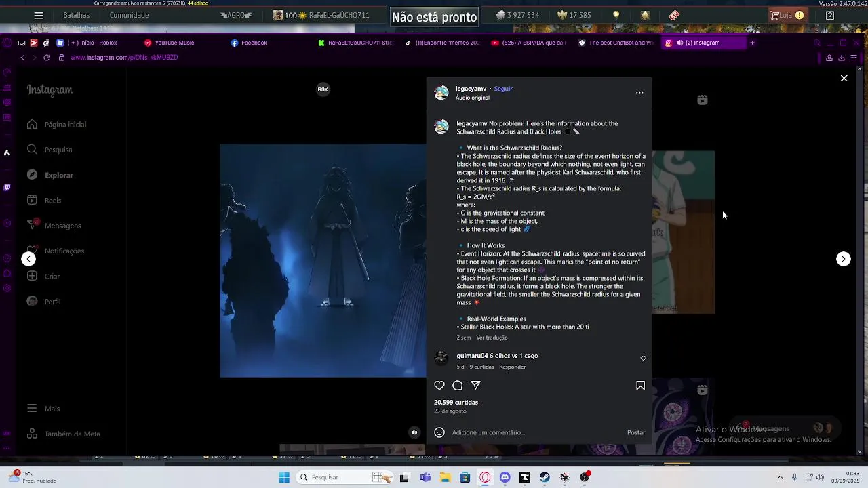This screenshot has width=868, height=488.
Task: Open the Áudio original link
Action: 473,98
